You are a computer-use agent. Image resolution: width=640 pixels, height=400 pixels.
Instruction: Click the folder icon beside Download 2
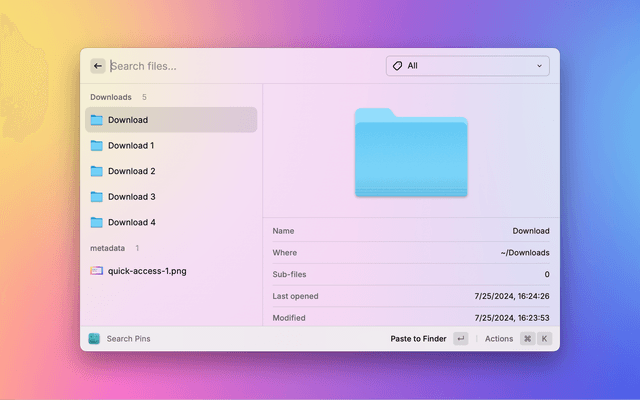click(97, 171)
